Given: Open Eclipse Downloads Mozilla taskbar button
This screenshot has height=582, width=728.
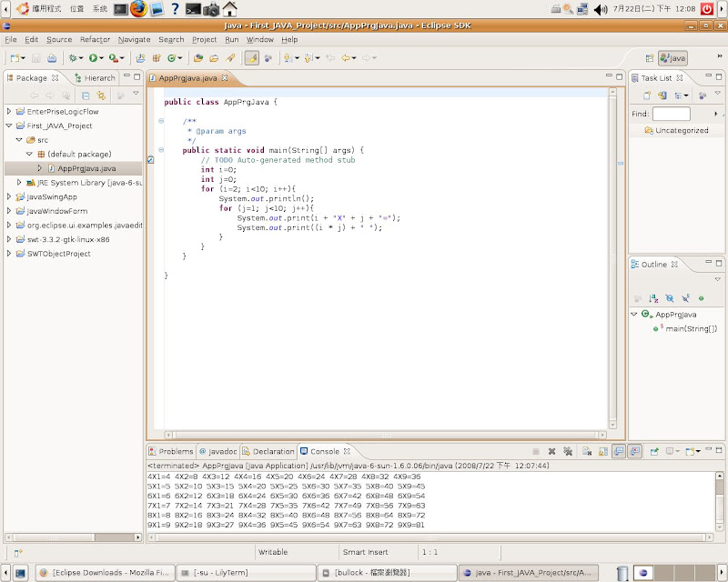Looking at the screenshot, I should coord(105,573).
